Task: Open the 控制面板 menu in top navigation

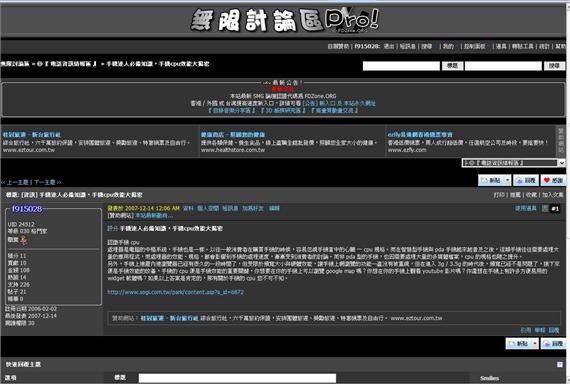Action: coord(474,46)
